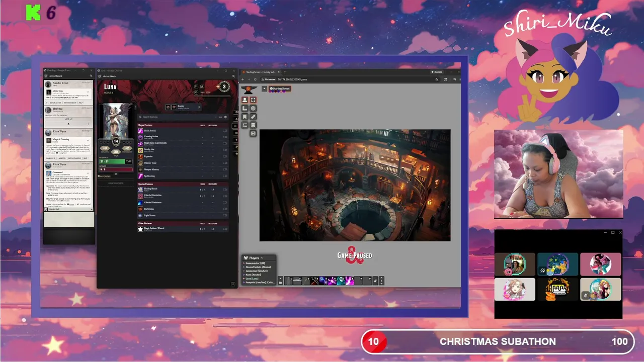Reload the Foundry browser page
644x362 pixels.
coord(255,79)
